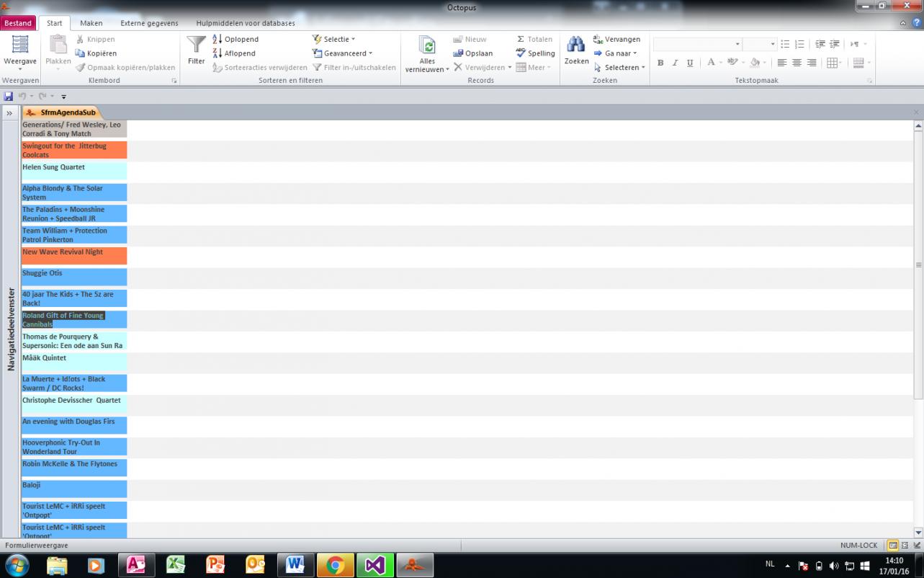Click the undo arrow in quick access toolbar
The width and height of the screenshot is (924, 578).
[x=22, y=96]
